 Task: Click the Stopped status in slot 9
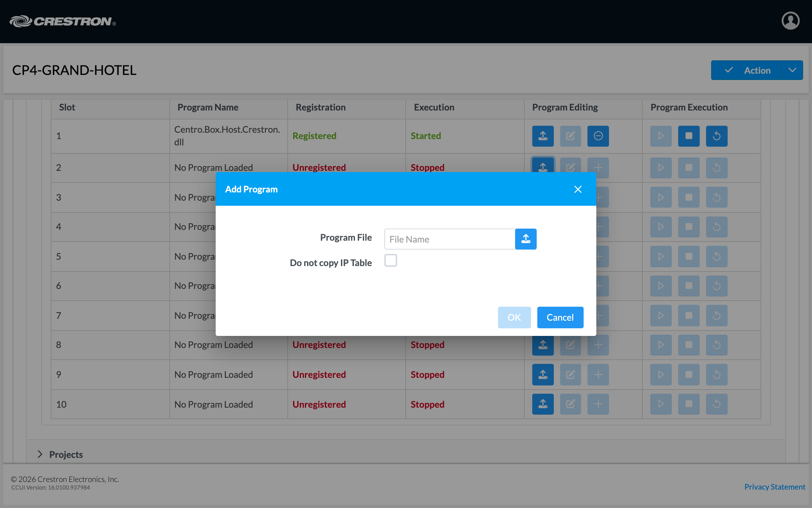(x=427, y=375)
